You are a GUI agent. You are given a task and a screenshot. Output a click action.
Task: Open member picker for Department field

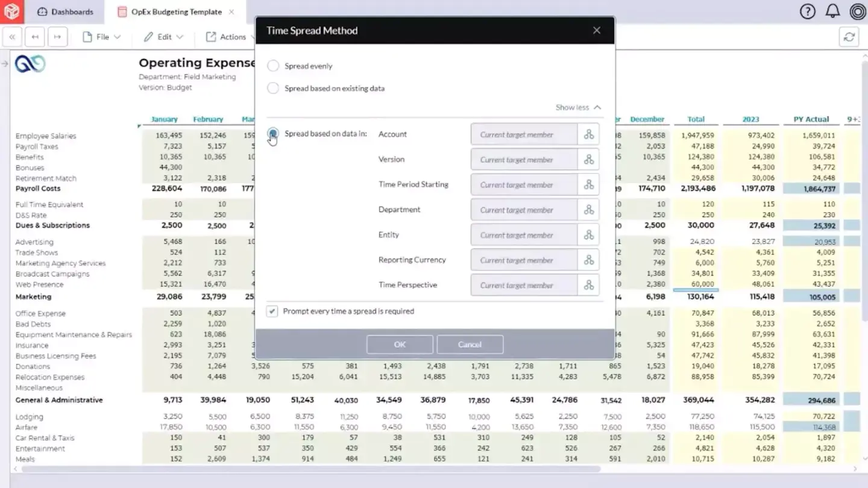(x=588, y=210)
